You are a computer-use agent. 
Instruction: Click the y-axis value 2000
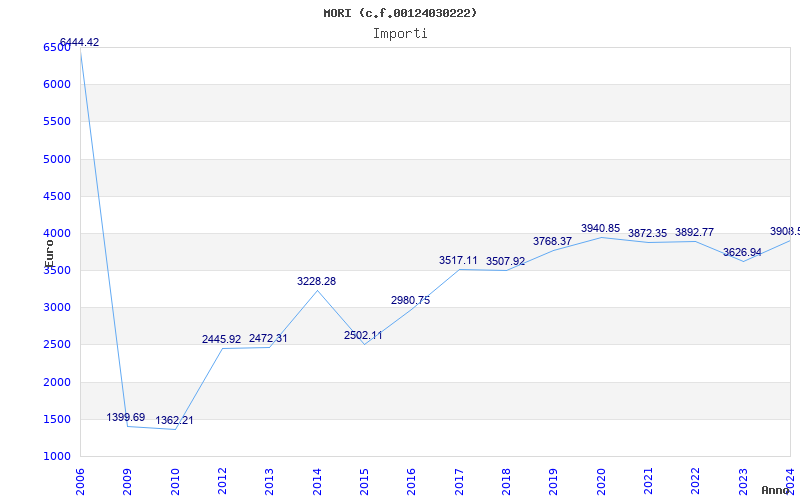[57, 382]
